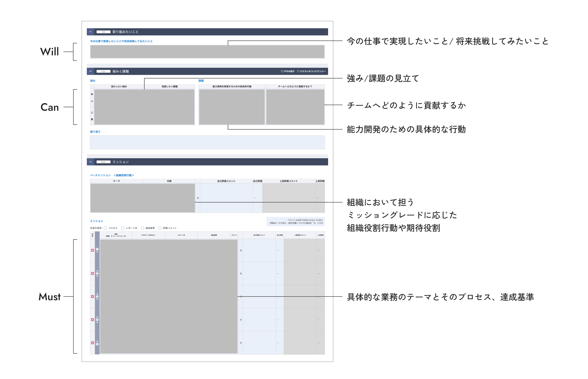Move mission row 3 down
Image resolution: width=588 pixels, height=379 pixels.
click(97, 299)
